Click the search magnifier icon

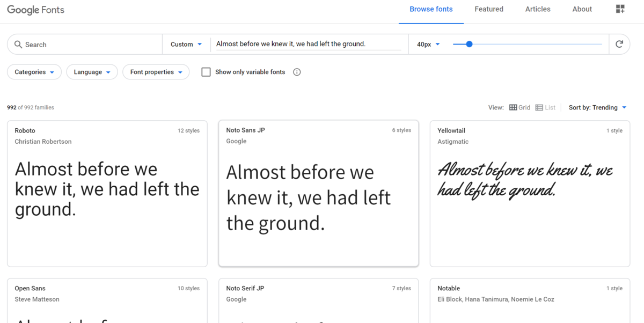coord(18,45)
